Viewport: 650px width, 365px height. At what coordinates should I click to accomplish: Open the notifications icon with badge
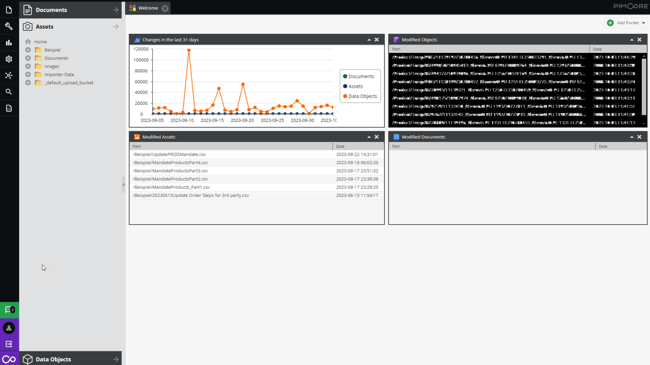tap(10, 310)
